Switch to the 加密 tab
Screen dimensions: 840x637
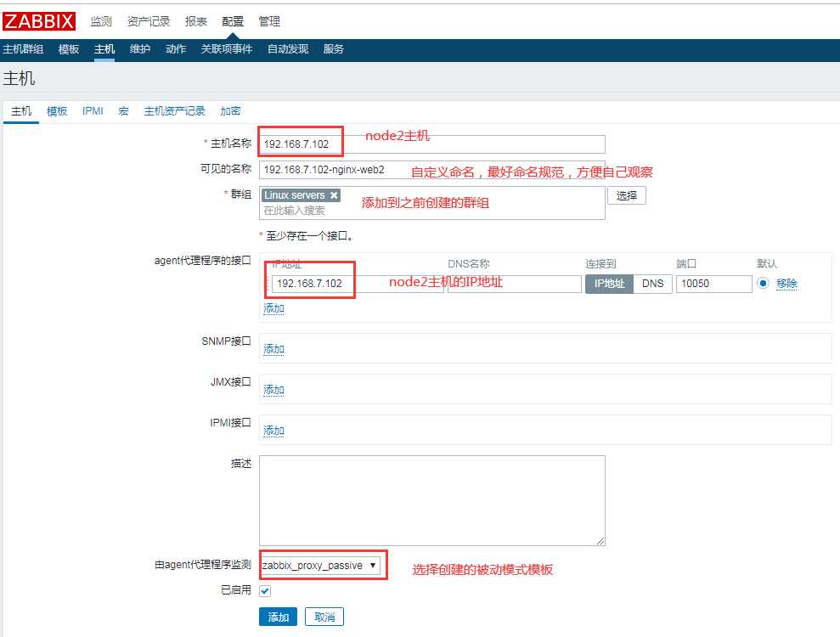(230, 111)
